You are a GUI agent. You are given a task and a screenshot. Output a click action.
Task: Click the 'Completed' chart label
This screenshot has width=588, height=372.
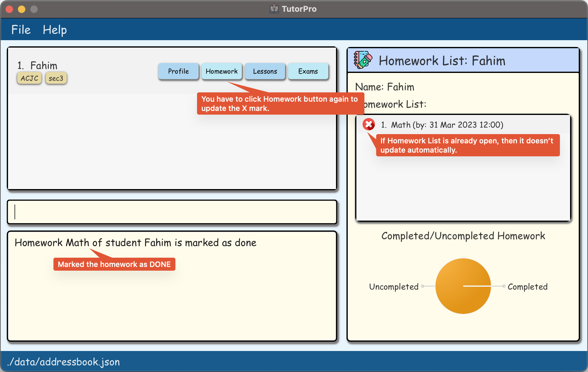coord(527,287)
